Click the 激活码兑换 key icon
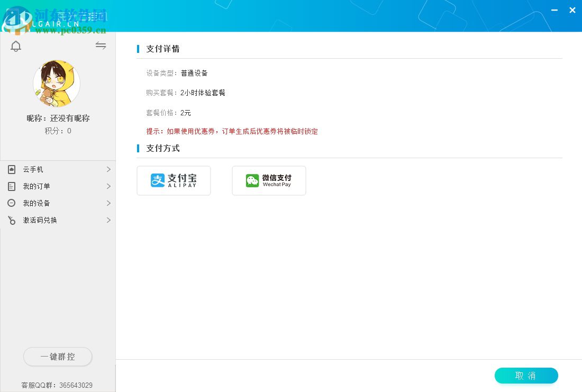582x392 pixels. point(12,220)
